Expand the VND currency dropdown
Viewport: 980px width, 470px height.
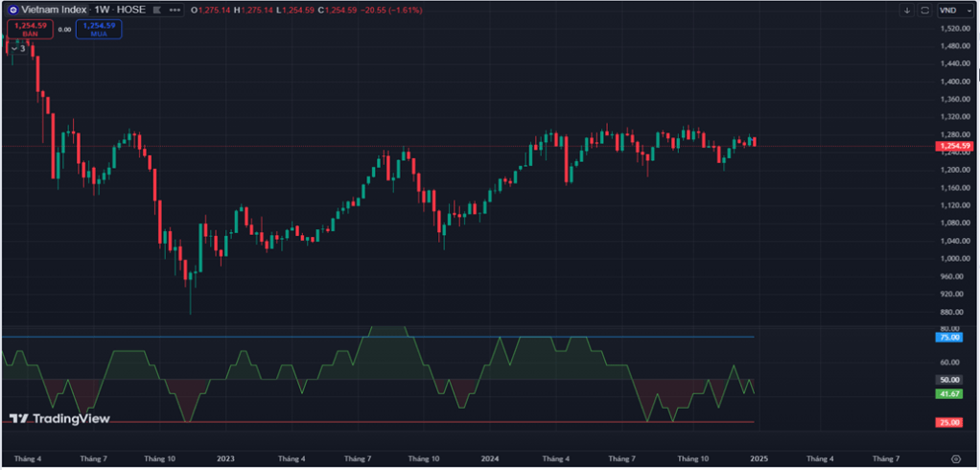[x=950, y=10]
